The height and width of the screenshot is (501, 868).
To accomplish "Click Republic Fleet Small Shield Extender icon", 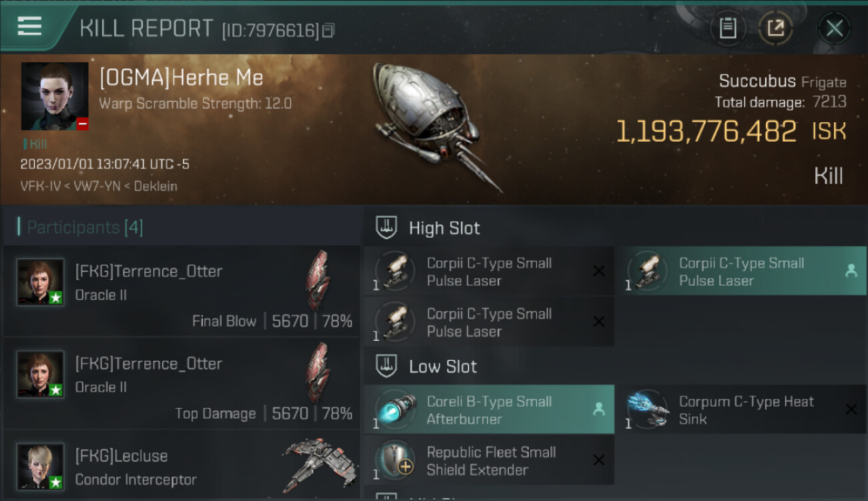I will (395, 460).
